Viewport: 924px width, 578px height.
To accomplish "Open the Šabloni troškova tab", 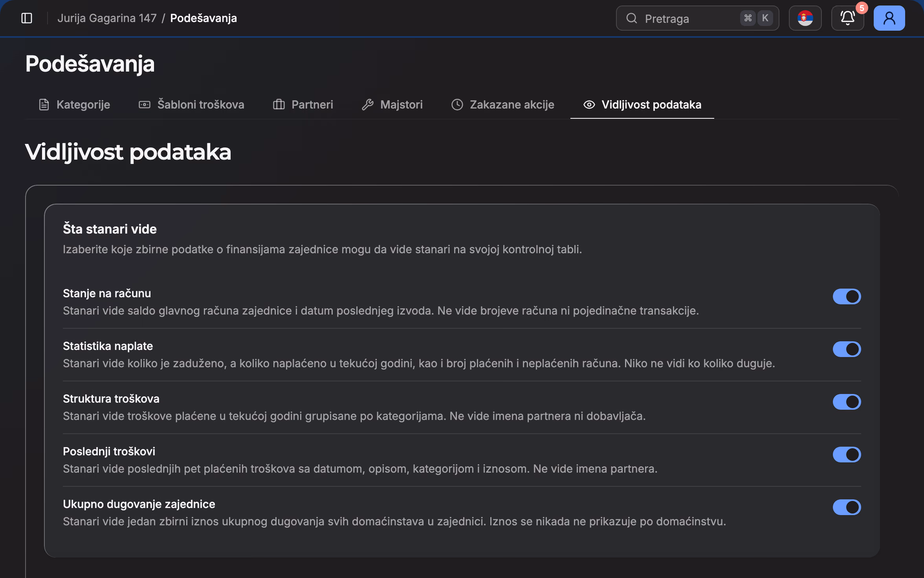I will point(191,105).
